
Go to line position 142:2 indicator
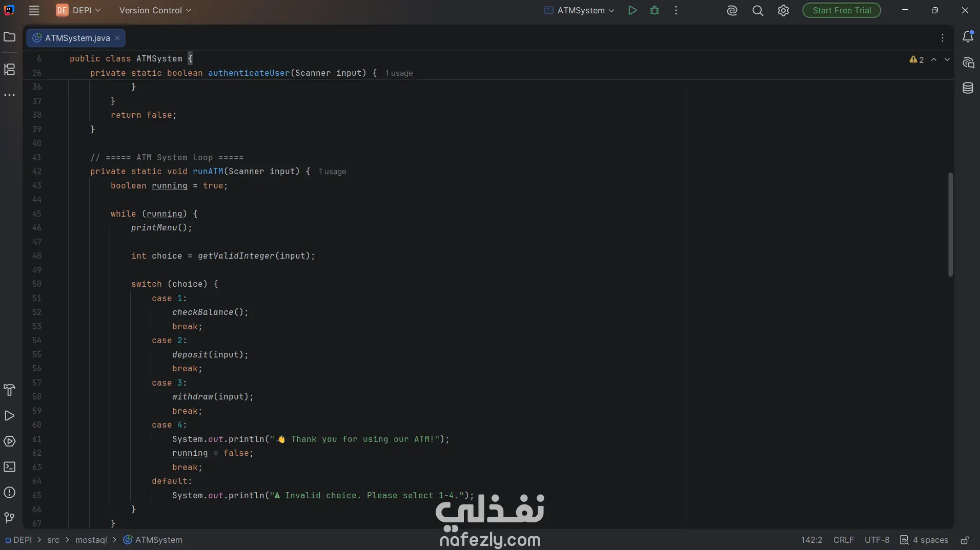point(811,540)
